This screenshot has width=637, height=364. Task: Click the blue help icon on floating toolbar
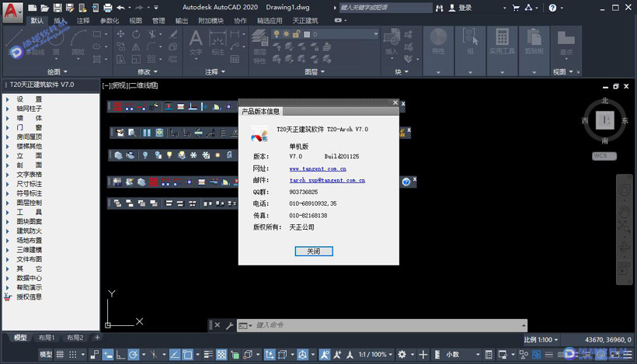pos(406,182)
